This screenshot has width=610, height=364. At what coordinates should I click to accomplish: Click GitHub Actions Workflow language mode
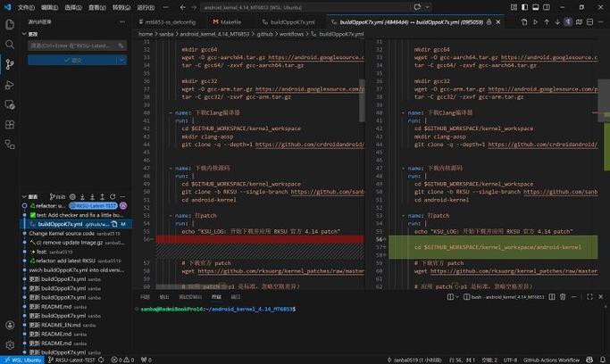pyautogui.click(x=551, y=360)
